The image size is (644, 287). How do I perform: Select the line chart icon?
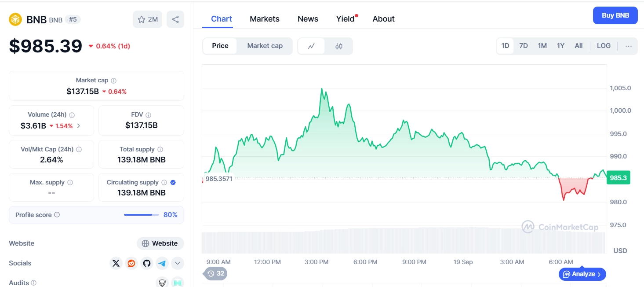(x=311, y=46)
